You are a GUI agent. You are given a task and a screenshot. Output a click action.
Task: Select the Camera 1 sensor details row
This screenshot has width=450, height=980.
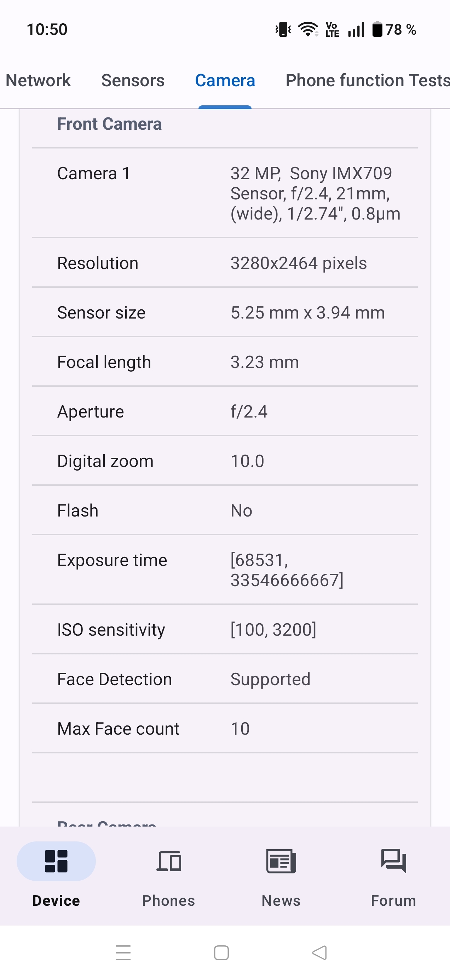225,193
